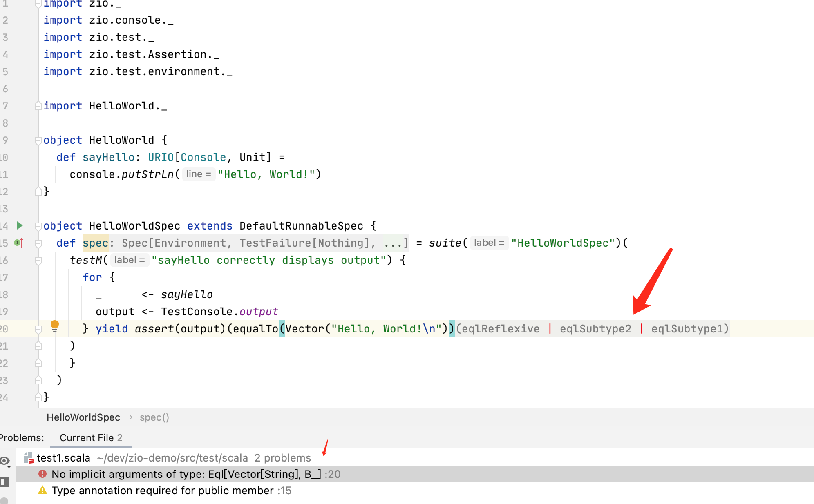Collapse the HelloWorld object with line 9 fold arrow
814x504 pixels.
(38, 140)
